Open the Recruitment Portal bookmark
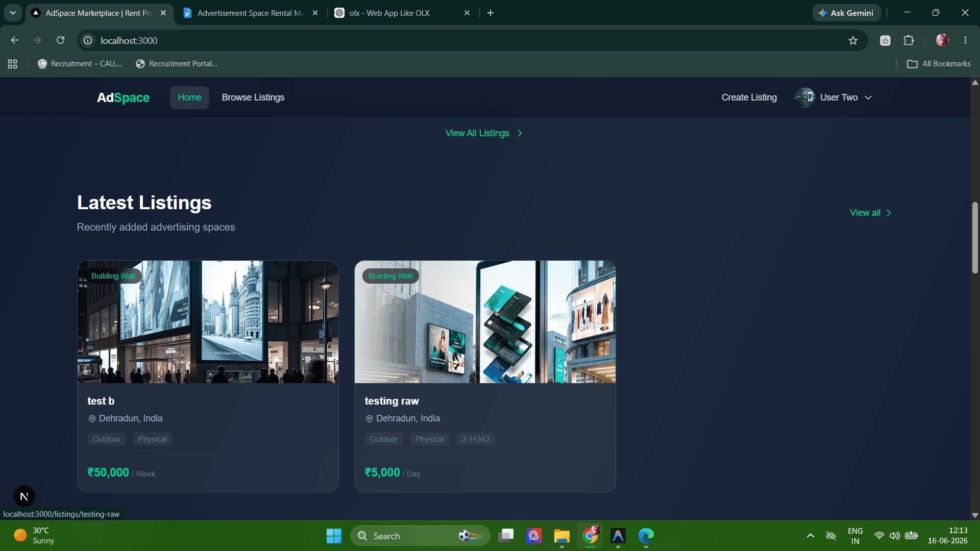Viewport: 980px width, 551px height. pos(177,64)
